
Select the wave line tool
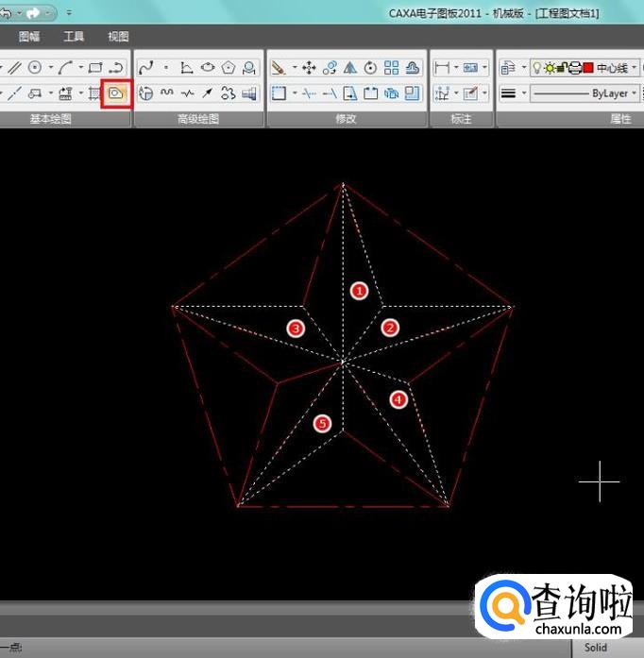tap(167, 93)
